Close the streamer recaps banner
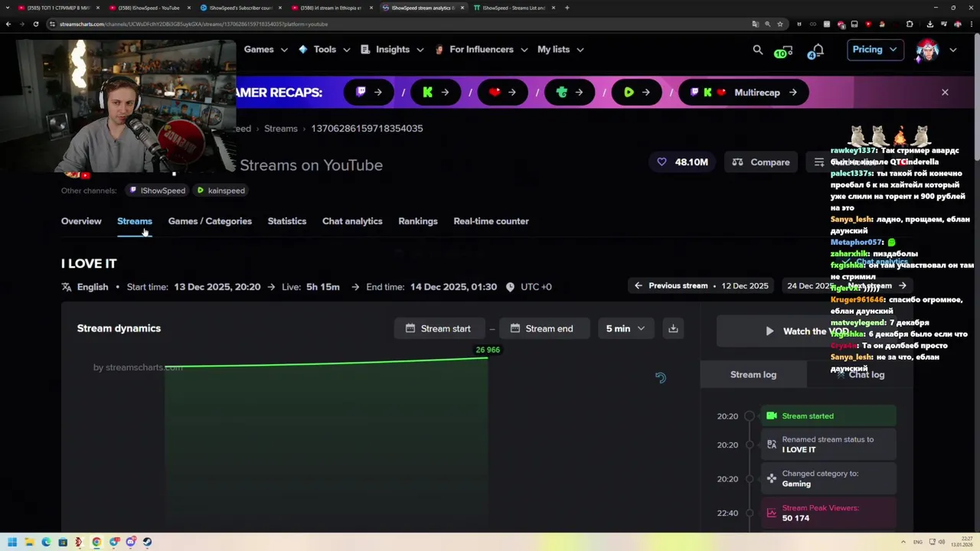Screen dimensions: 980x551 [x=945, y=93]
